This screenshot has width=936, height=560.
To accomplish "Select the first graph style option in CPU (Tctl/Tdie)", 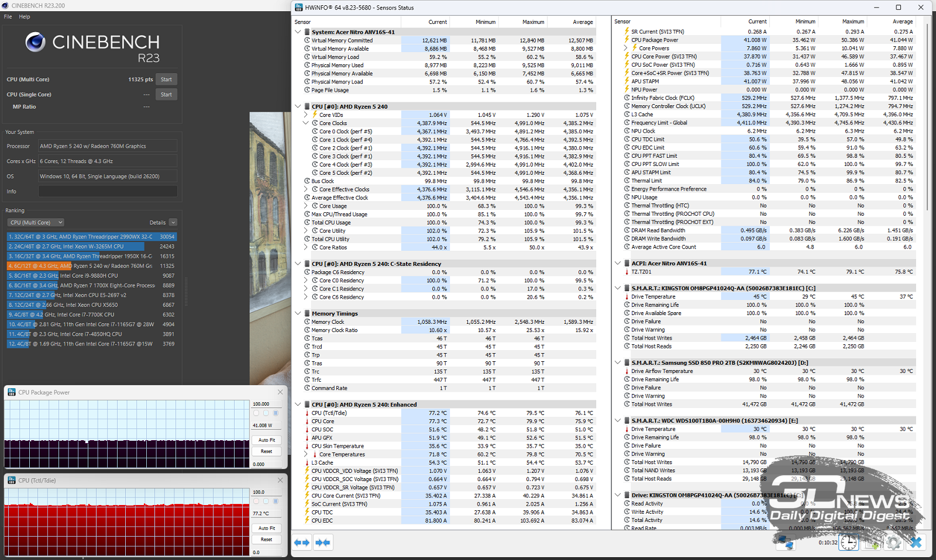I will 256,502.
